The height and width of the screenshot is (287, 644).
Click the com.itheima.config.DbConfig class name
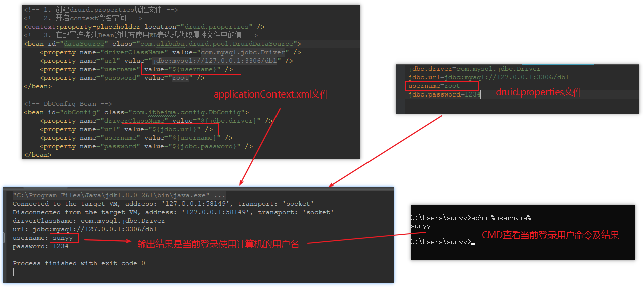[188, 112]
